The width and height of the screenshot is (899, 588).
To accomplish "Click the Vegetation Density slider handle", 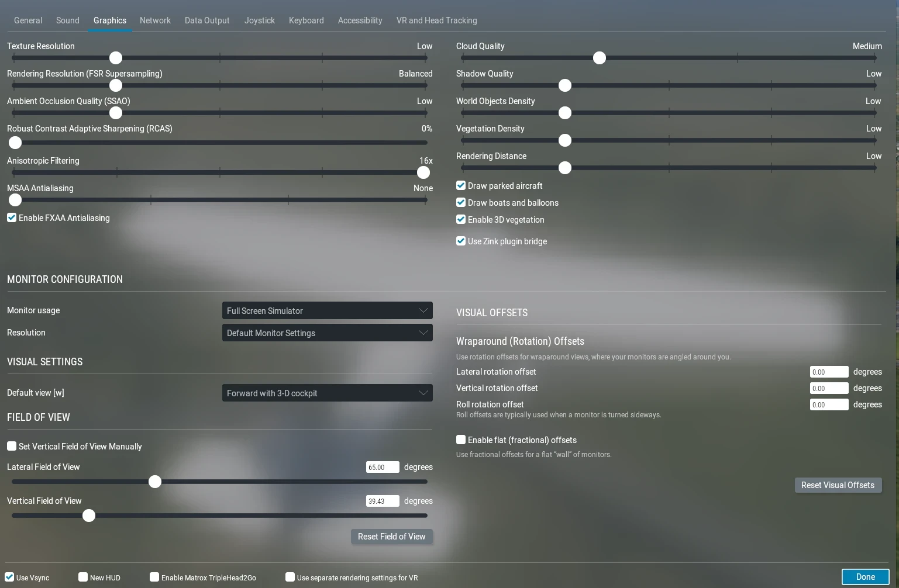I will point(565,140).
